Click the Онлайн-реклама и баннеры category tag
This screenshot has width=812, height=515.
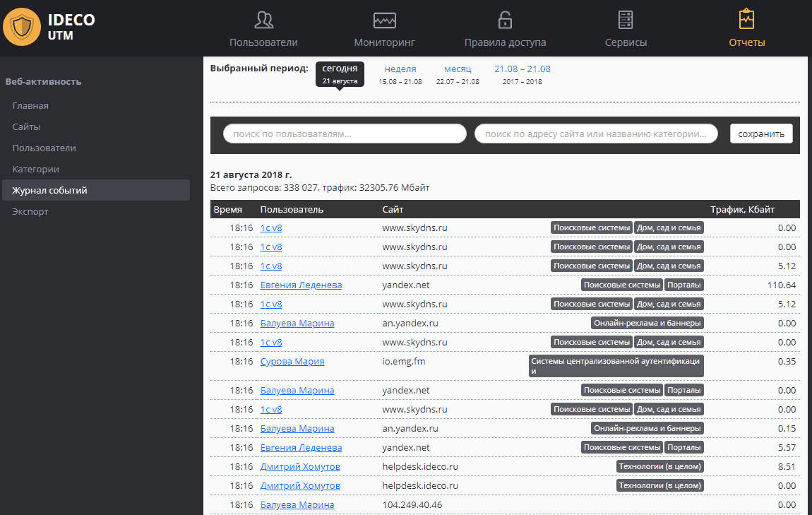point(647,323)
